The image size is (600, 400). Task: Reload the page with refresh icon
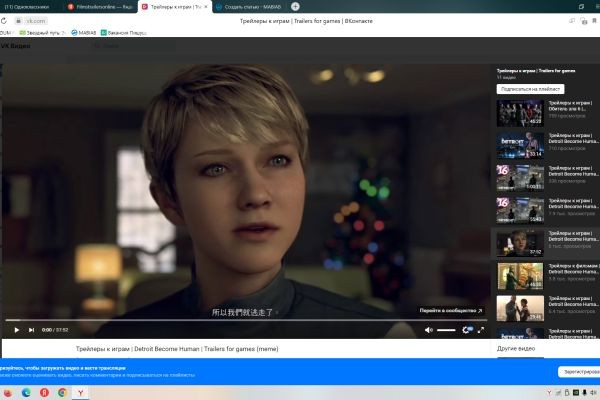(x=4, y=21)
